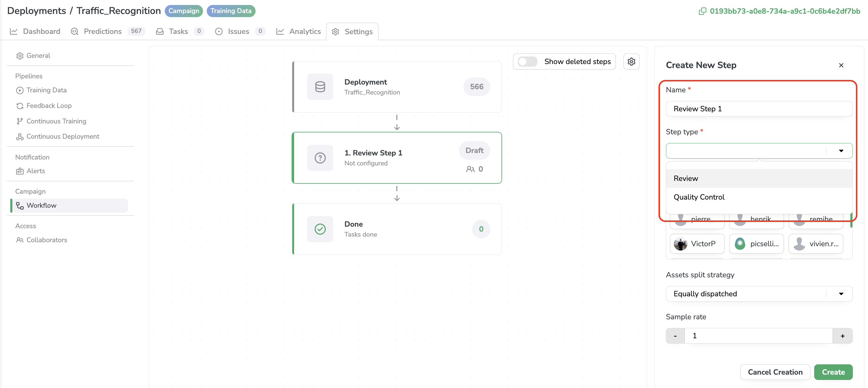Click the Done checkmark icon
Viewport: 868px width, 388px height.
(x=321, y=228)
